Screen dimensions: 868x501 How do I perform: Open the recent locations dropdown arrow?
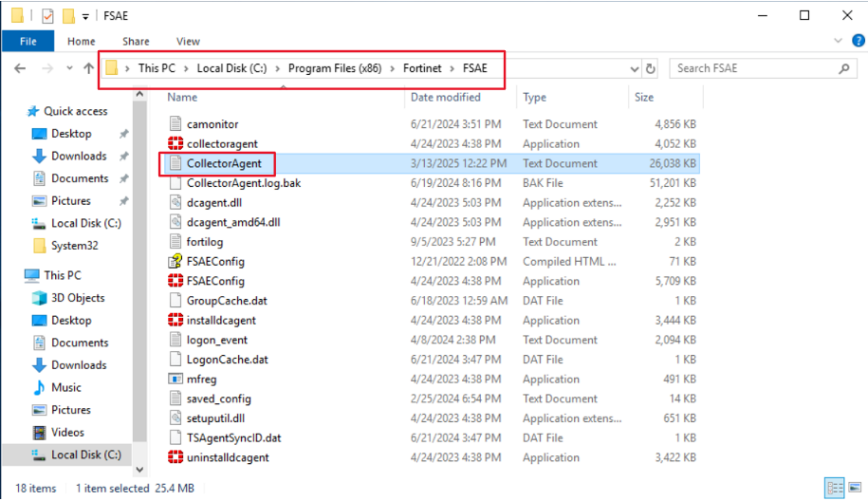[x=69, y=68]
